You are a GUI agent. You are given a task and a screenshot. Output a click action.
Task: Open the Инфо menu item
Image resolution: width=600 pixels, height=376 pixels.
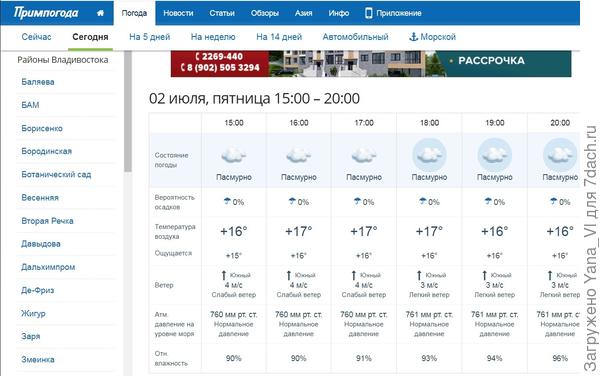coord(339,13)
